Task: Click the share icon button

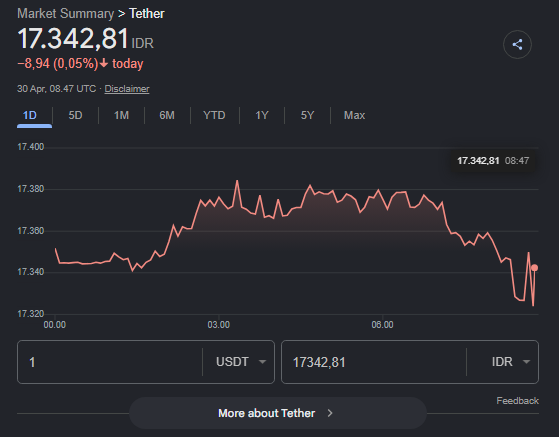Action: [517, 45]
